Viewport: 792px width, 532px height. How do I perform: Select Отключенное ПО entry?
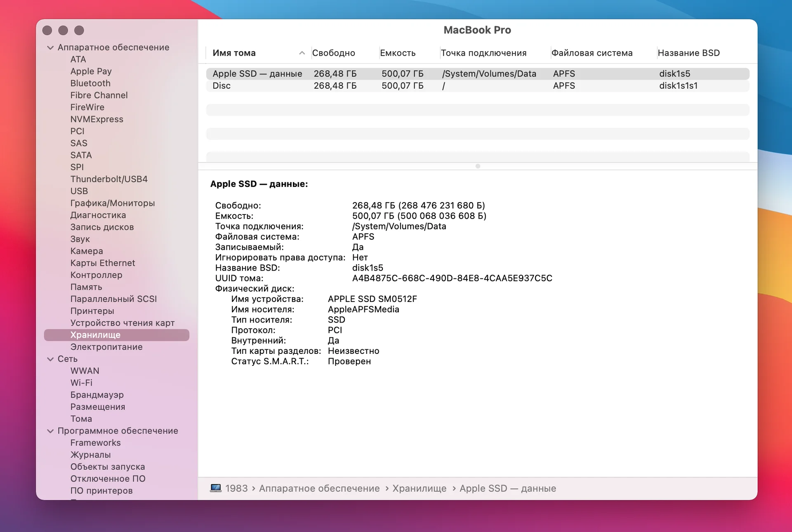(108, 478)
